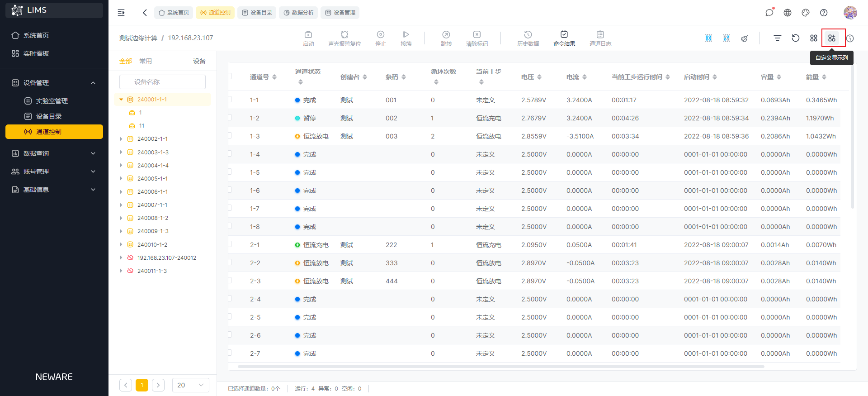Click the 设备名称 search field
Image resolution: width=868 pixels, height=396 pixels.
(x=162, y=82)
